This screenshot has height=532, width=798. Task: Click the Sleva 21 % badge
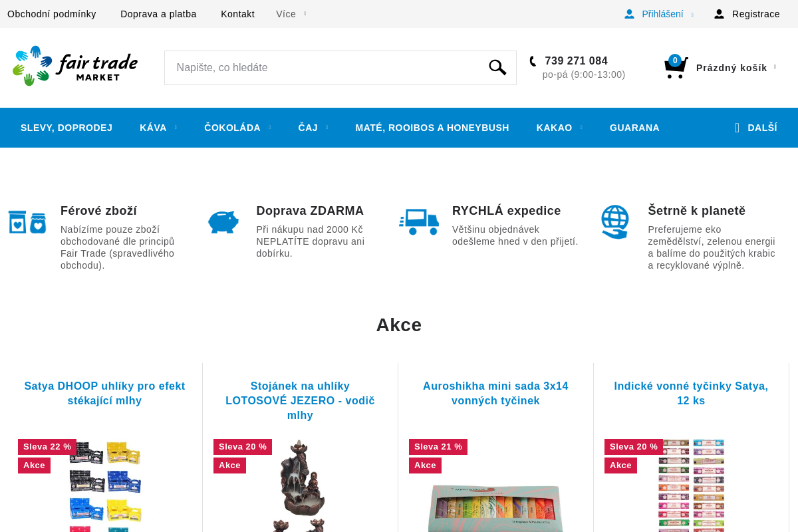point(438,447)
